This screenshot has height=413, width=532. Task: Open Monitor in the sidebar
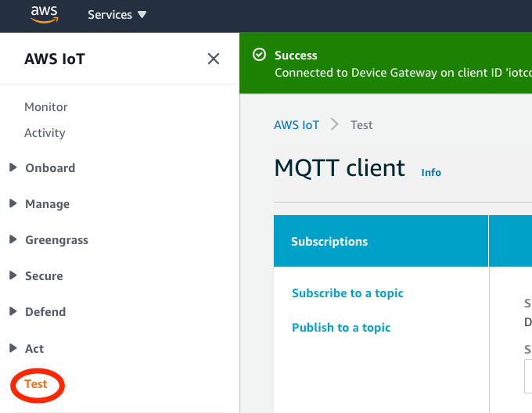click(46, 107)
